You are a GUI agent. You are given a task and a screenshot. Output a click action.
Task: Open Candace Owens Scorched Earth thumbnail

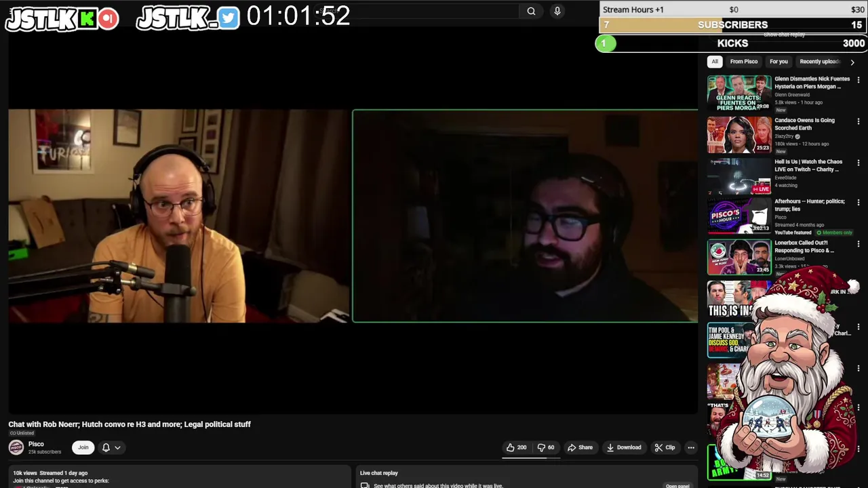coord(739,134)
